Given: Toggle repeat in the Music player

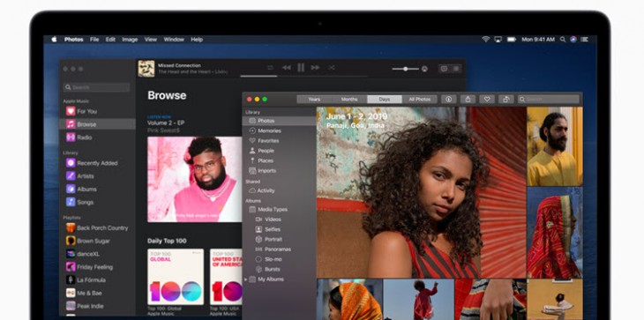Looking at the screenshot, I should point(270,68).
